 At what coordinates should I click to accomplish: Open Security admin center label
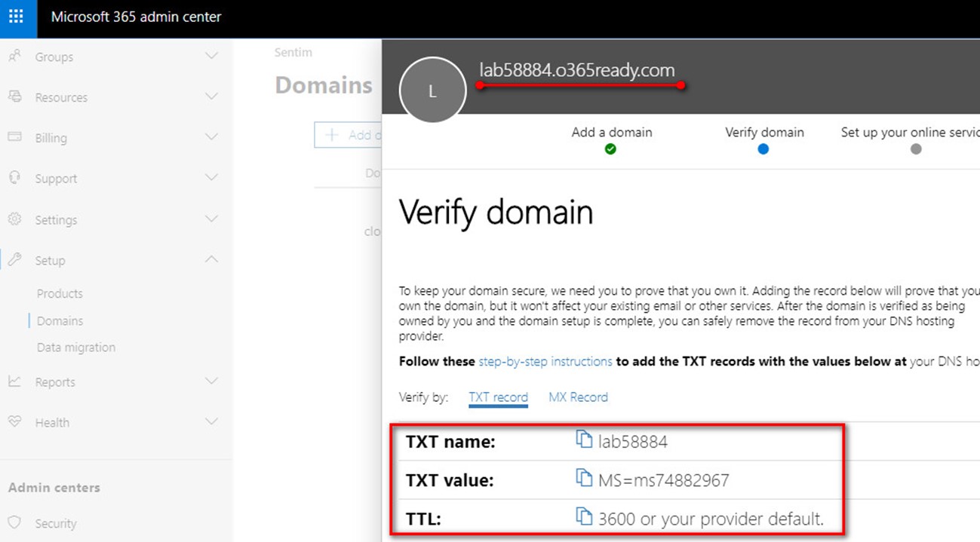pos(56,524)
